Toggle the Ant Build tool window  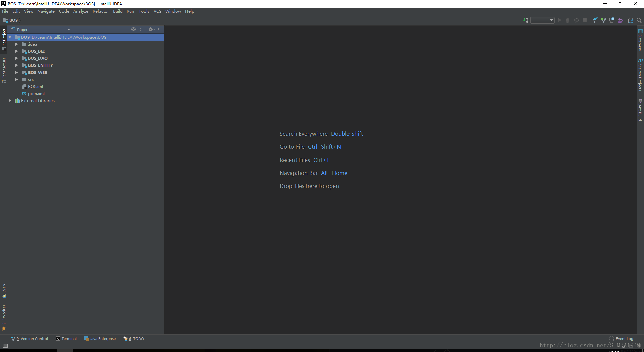[x=640, y=110]
